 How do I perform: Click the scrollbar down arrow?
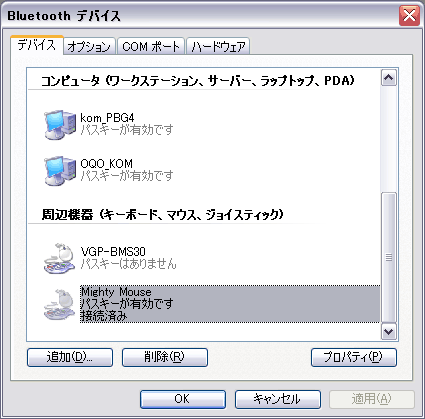tap(389, 331)
